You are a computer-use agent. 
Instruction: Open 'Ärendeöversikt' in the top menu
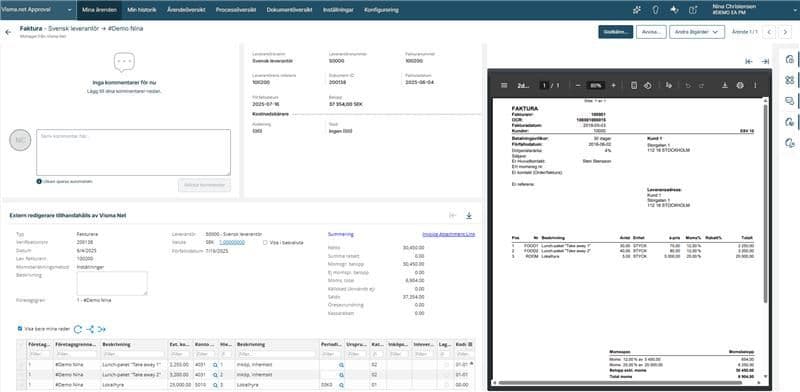(187, 10)
